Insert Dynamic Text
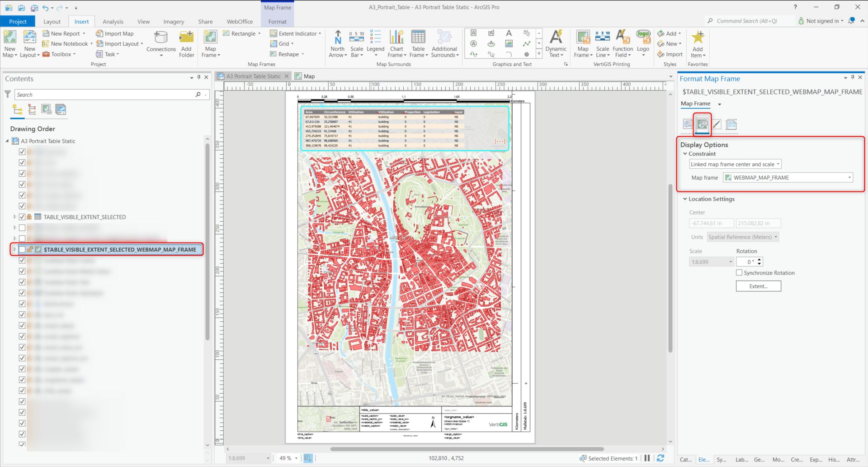Viewport: 868px width, 467px height. point(556,43)
